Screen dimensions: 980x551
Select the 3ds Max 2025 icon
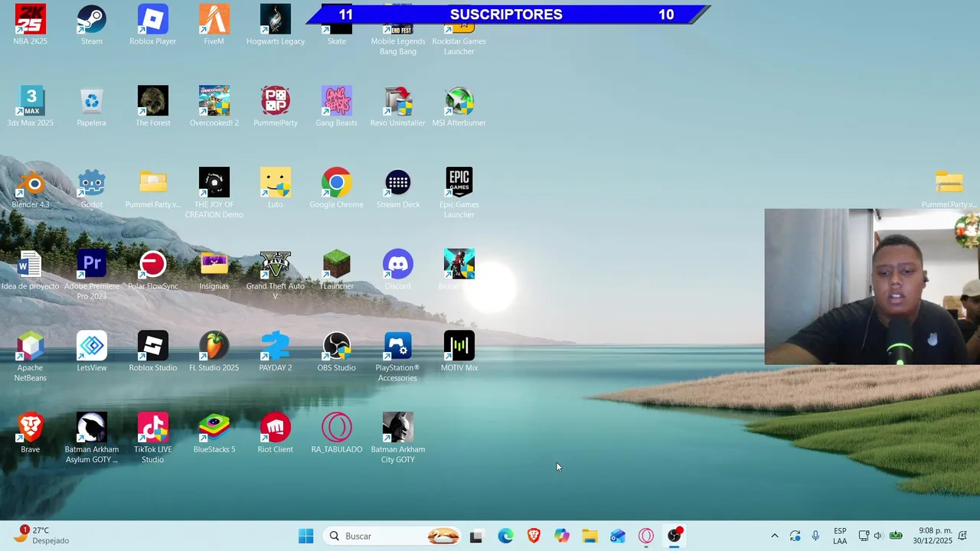[x=31, y=101]
